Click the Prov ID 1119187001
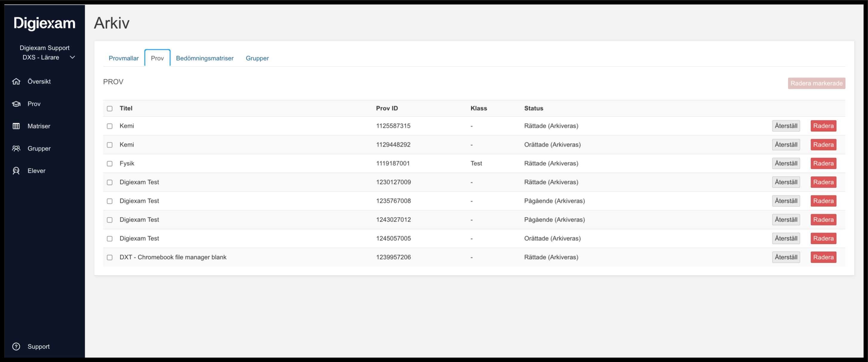The height and width of the screenshot is (362, 868). pos(393,163)
